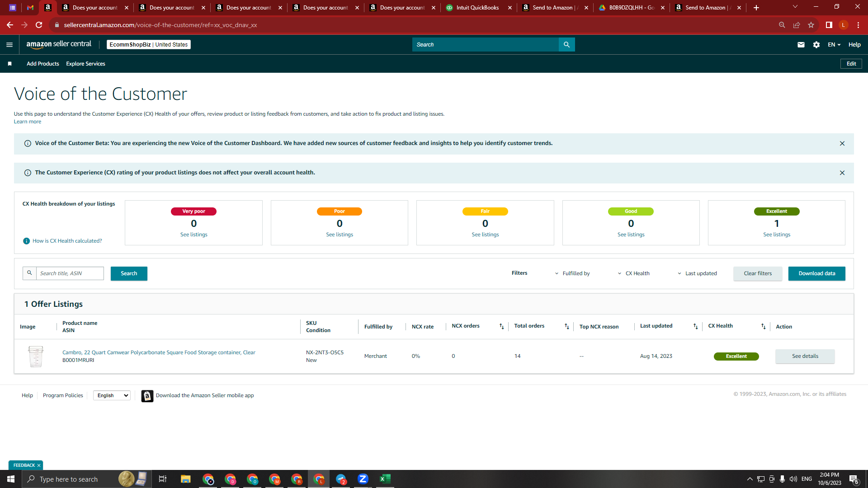This screenshot has height=488, width=868.
Task: Click the Seller Central header search field
Action: click(486, 44)
